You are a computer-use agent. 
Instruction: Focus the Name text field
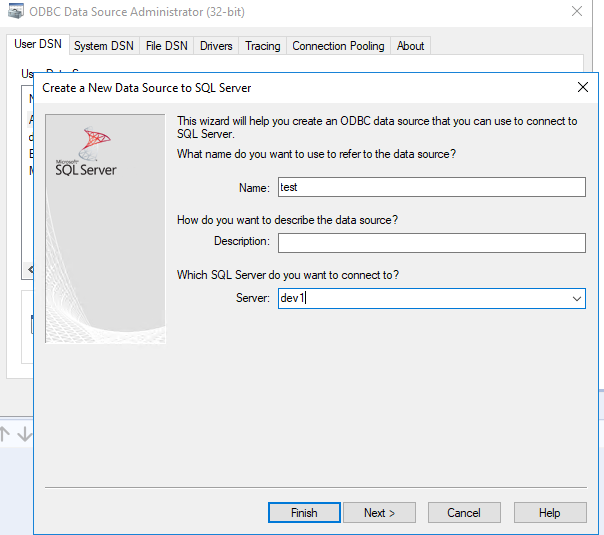(x=431, y=187)
